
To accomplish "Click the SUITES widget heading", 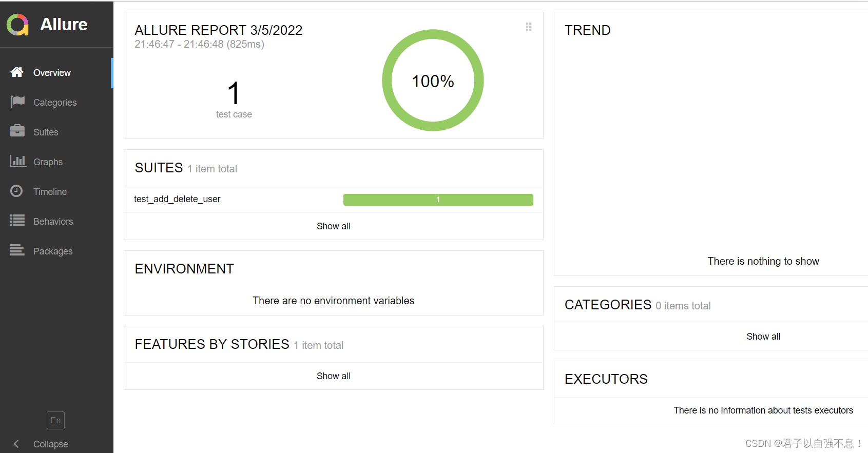I will pyautogui.click(x=159, y=168).
